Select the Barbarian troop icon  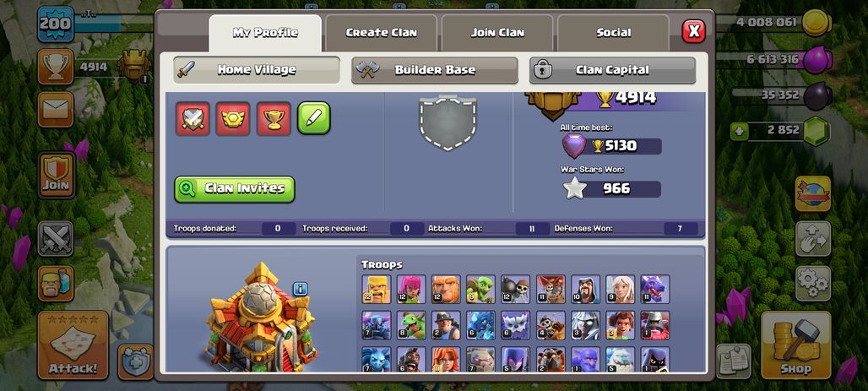pyautogui.click(x=376, y=289)
